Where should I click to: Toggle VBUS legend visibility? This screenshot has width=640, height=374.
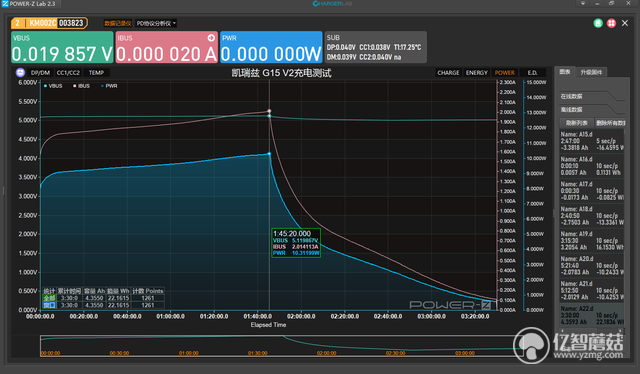click(x=53, y=86)
